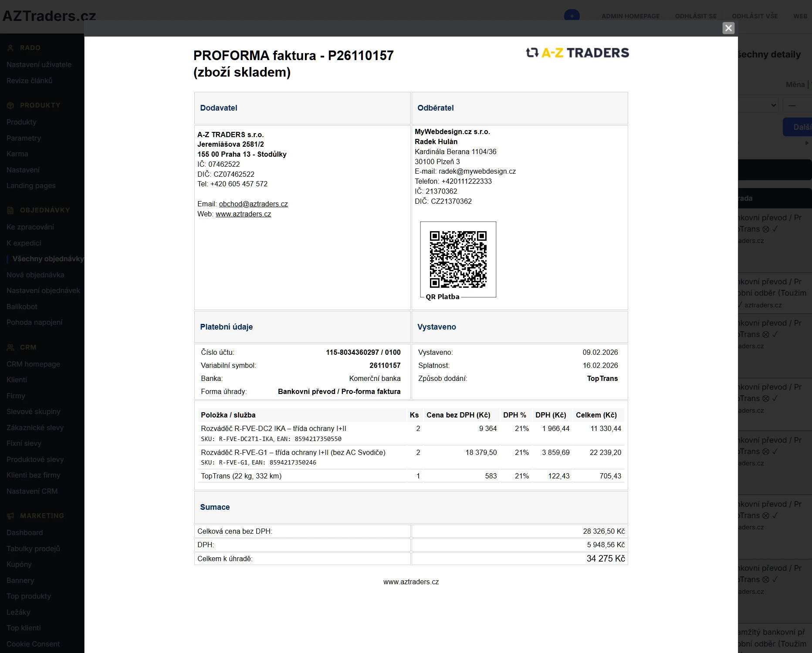Open Klienti in sidebar

pos(17,380)
